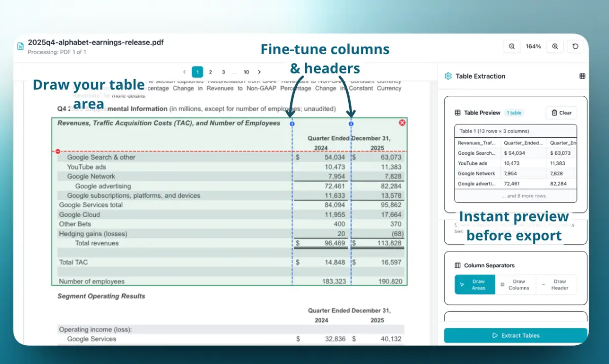This screenshot has height=364, width=609.
Task: Click the filename 2025q4-alphabet-earnings-release.pdf
Action: point(96,43)
